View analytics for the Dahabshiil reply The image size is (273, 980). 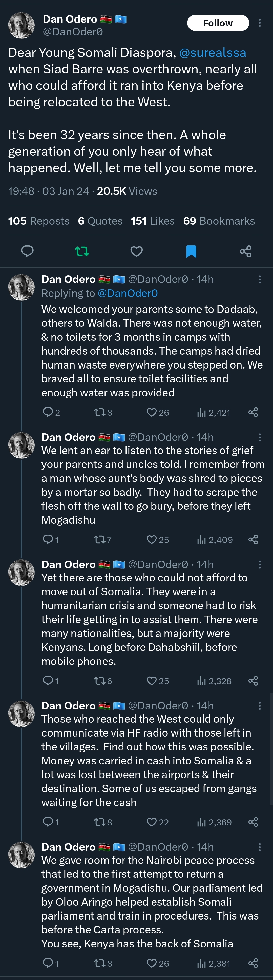(x=214, y=681)
